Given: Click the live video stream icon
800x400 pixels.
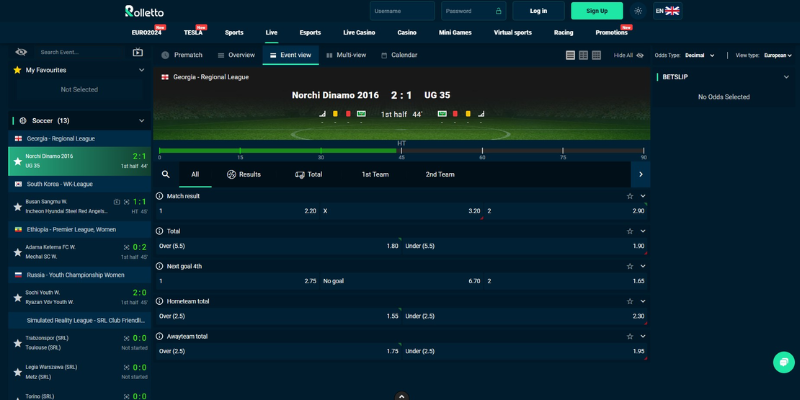Looking at the screenshot, I should pos(137,52).
